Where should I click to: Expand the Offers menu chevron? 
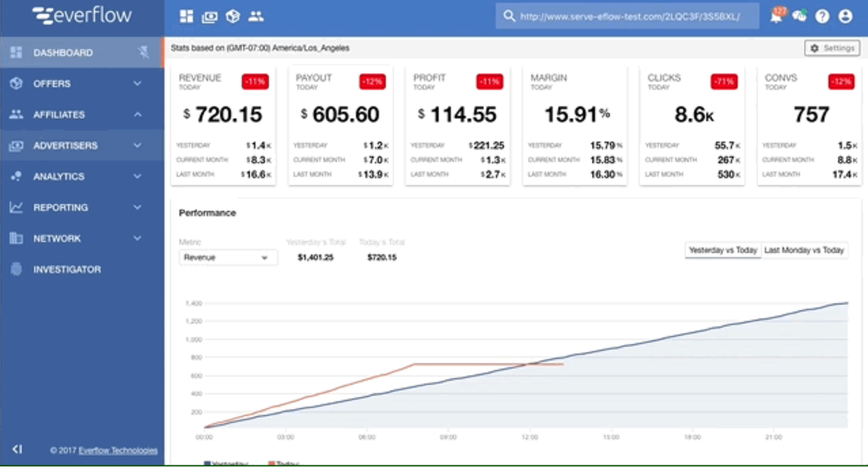point(137,84)
